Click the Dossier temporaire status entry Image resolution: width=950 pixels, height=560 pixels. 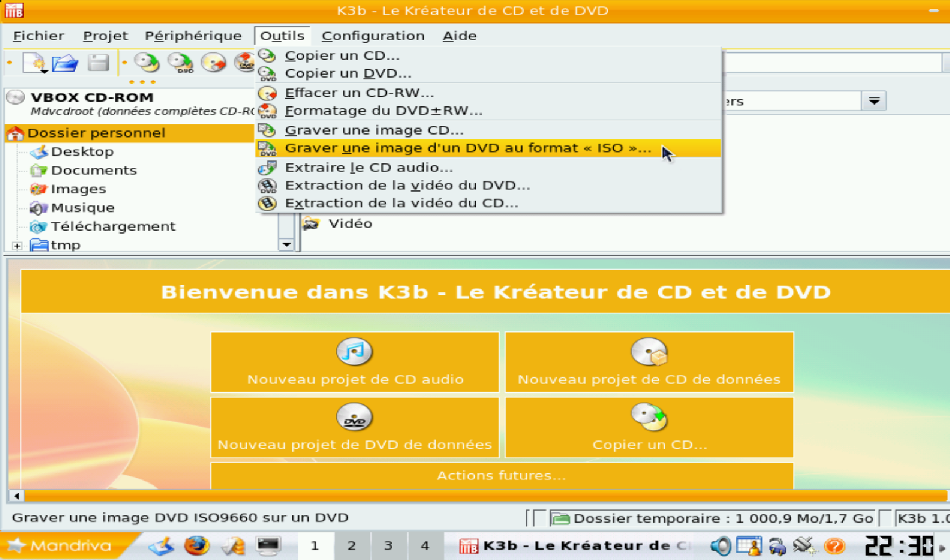click(713, 518)
